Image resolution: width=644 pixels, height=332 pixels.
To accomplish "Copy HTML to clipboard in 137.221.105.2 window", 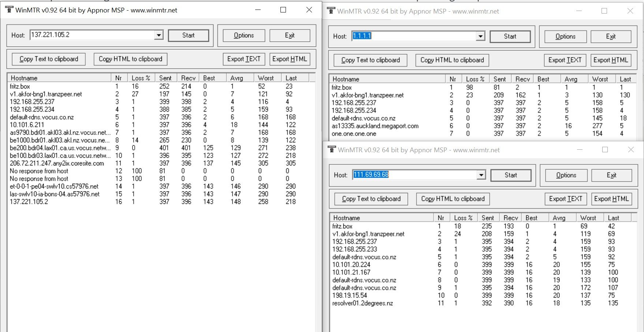I will (130, 59).
